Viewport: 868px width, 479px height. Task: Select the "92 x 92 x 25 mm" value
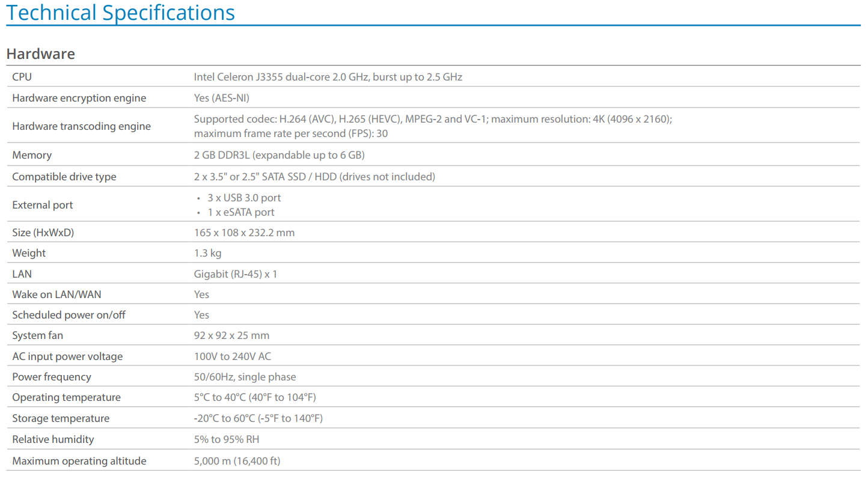pos(231,335)
